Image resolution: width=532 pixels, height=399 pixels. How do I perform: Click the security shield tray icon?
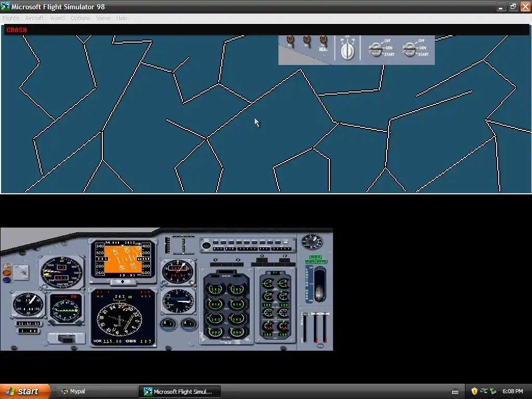[x=474, y=391]
